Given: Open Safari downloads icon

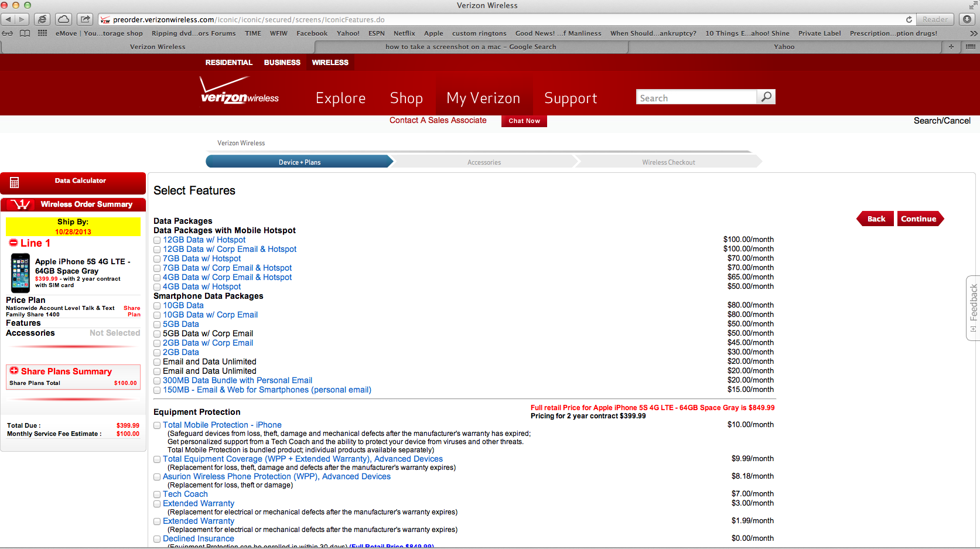Looking at the screenshot, I should coord(967,19).
